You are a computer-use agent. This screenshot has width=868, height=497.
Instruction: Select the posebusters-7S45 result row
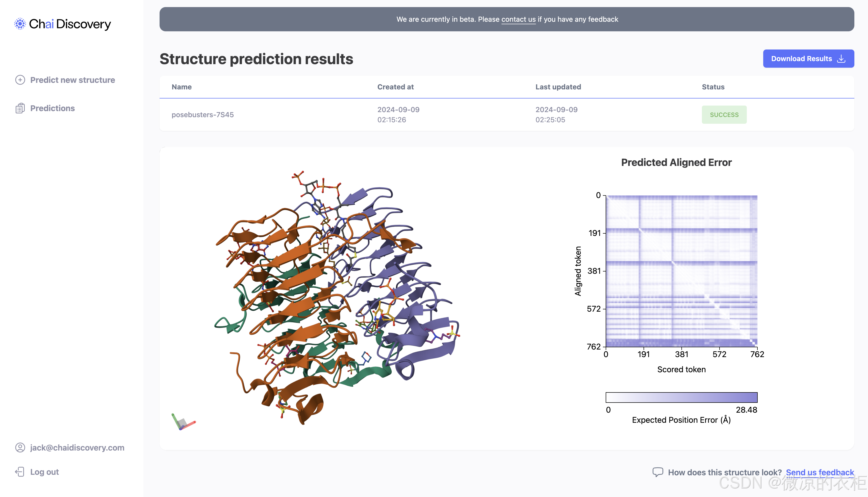click(x=203, y=115)
